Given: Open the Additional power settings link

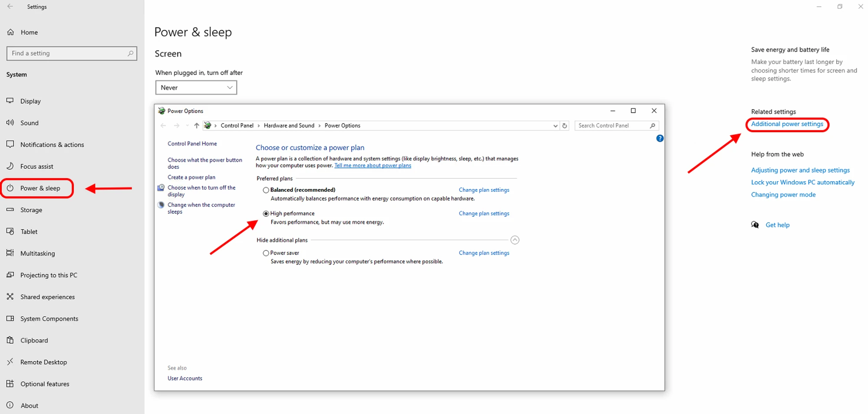Looking at the screenshot, I should [x=787, y=124].
